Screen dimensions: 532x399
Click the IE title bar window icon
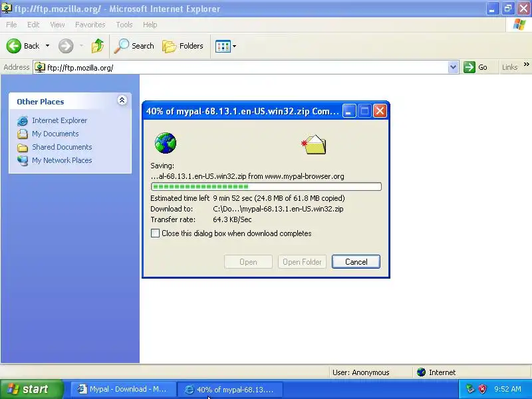[7, 7]
